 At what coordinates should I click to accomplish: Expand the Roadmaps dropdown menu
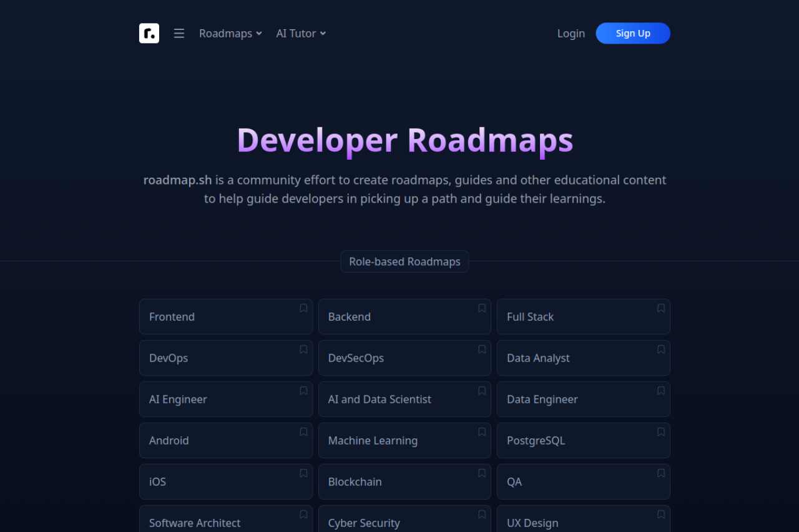point(230,33)
